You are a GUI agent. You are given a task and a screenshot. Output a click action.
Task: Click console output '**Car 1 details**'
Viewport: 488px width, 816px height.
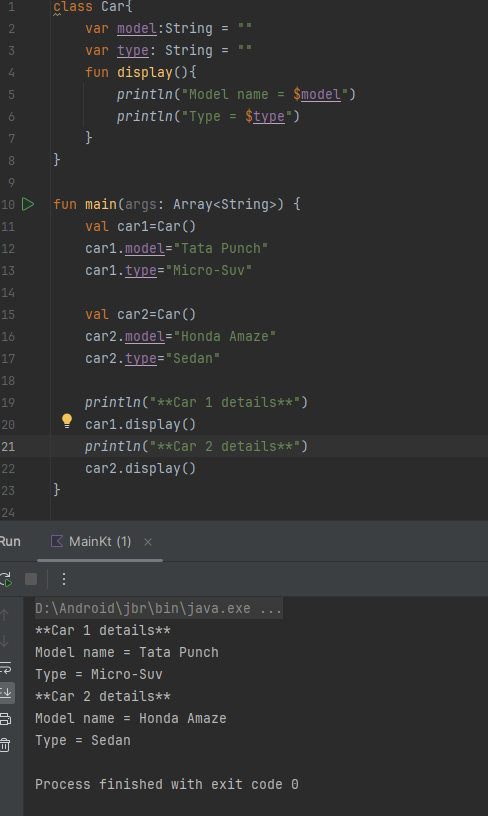click(103, 630)
